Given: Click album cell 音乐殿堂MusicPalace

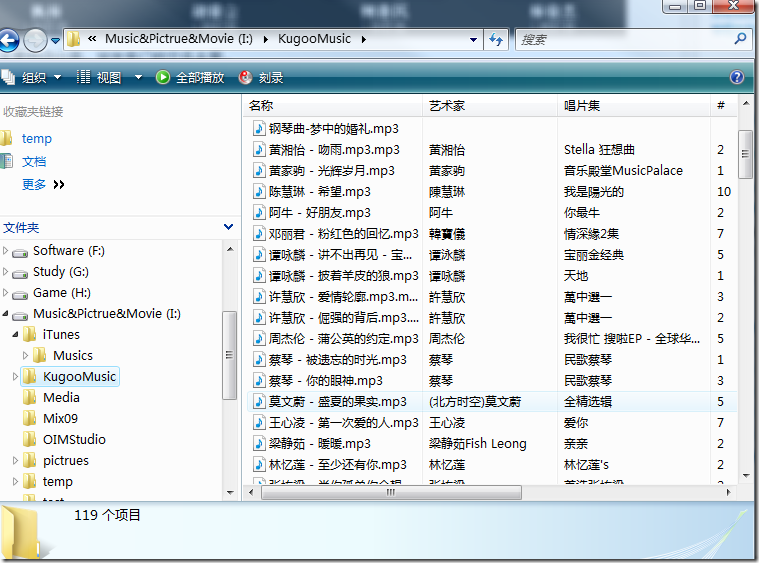Looking at the screenshot, I should (623, 170).
